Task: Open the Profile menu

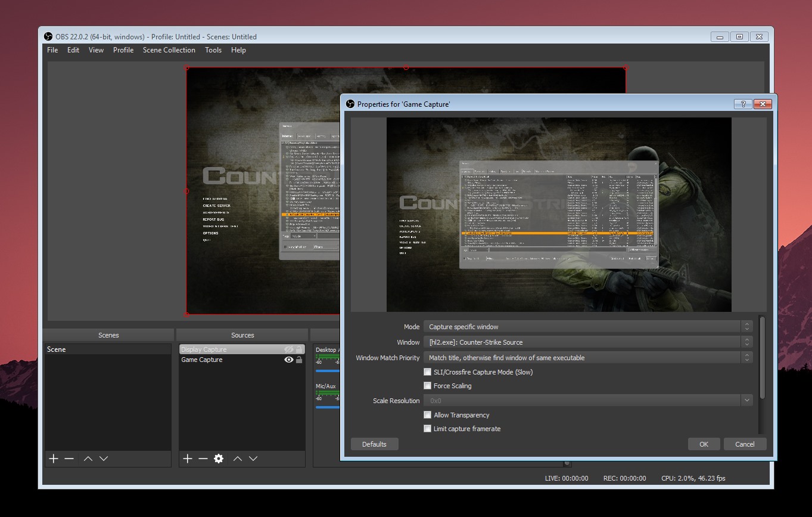Action: (123, 50)
